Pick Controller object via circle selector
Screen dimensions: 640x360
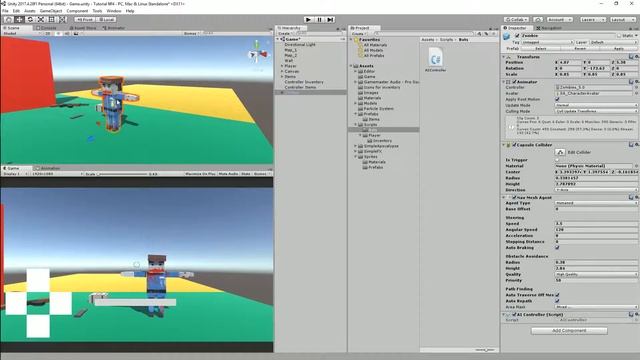637,87
